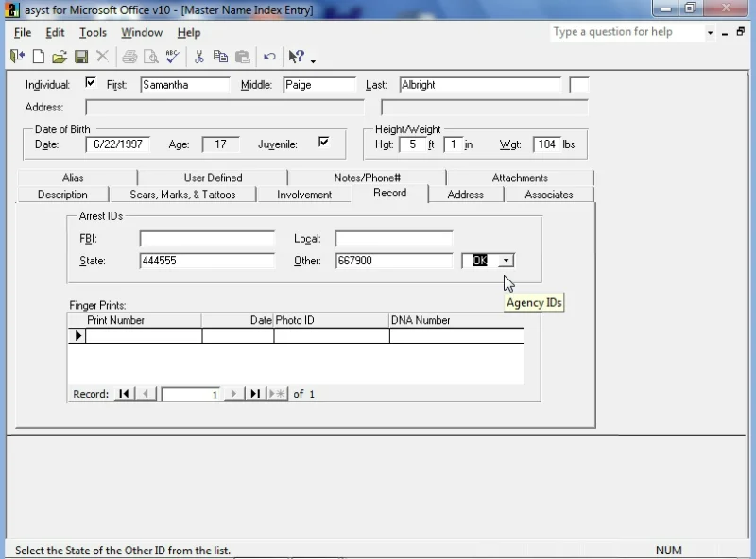Open the Tools menu
The height and width of the screenshot is (559, 756).
click(93, 32)
